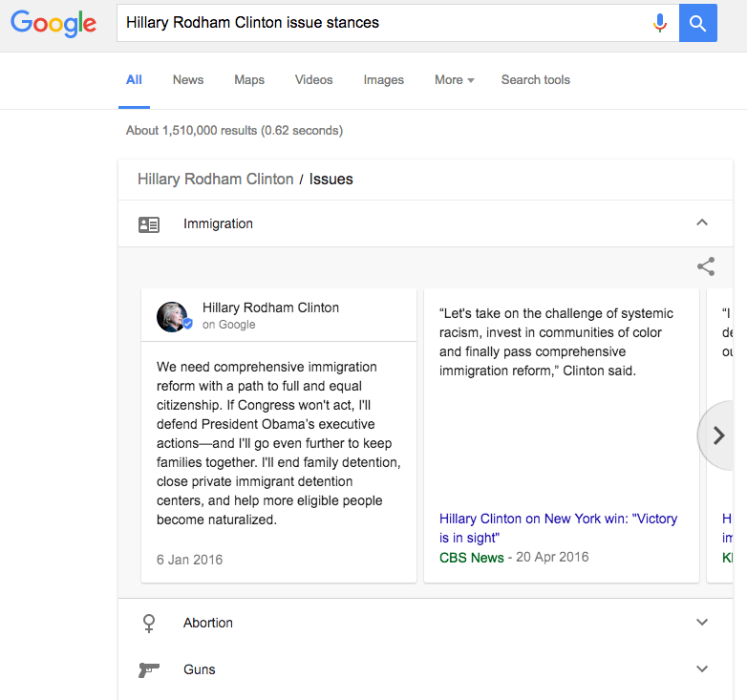Click Hillary Rodham Clinton breadcrumb heading
This screenshot has width=747, height=700.
pos(215,179)
